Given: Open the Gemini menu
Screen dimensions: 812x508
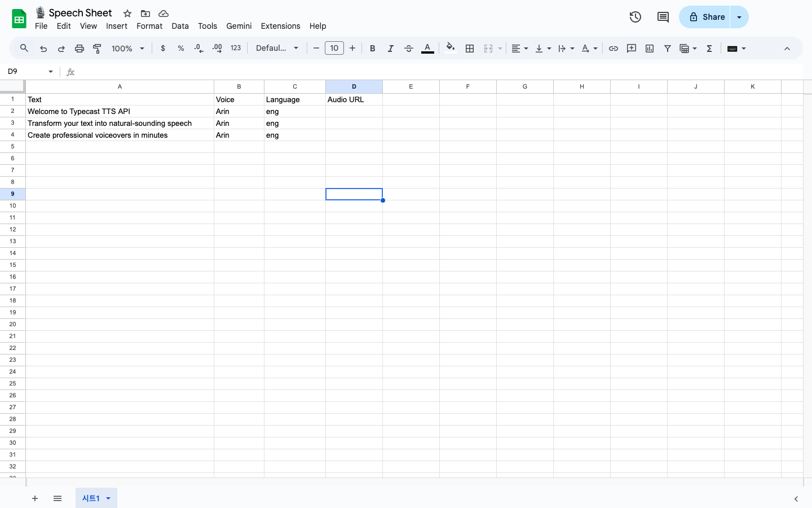Looking at the screenshot, I should [239, 26].
